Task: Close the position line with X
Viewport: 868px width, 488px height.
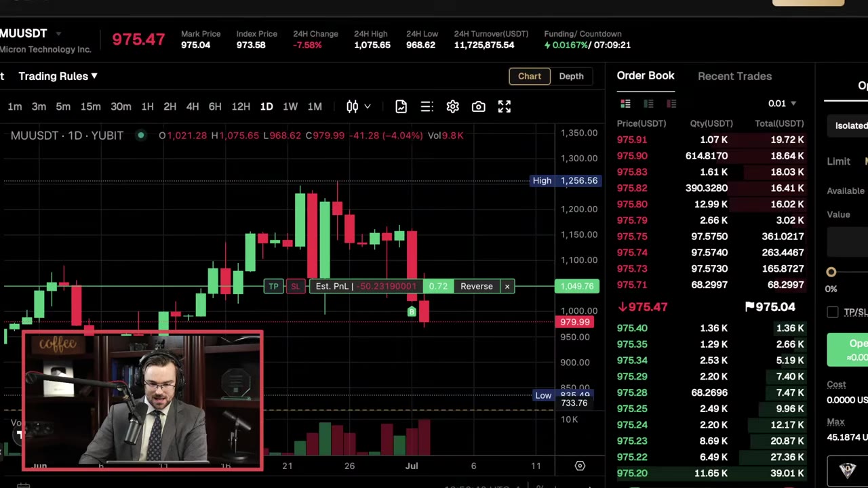Action: [x=507, y=286]
